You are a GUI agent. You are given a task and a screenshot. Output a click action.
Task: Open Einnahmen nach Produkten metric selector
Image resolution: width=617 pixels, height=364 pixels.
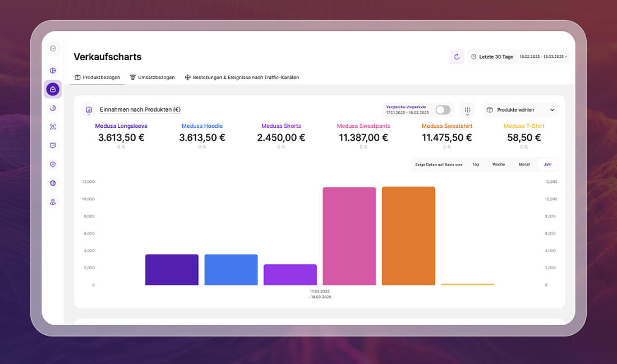click(140, 109)
